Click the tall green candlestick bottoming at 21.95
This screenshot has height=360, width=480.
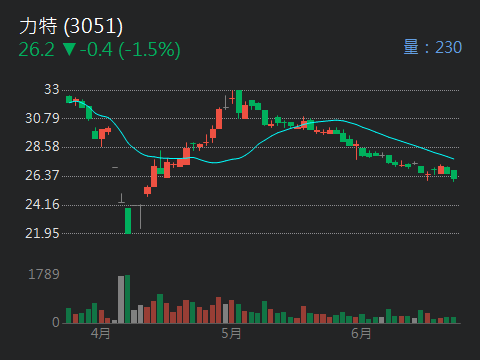[128, 221]
